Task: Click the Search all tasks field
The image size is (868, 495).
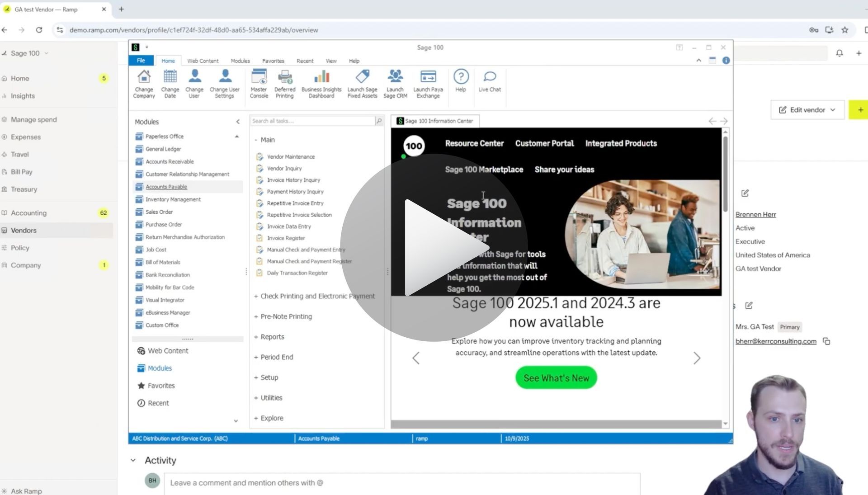Action: [x=312, y=121]
